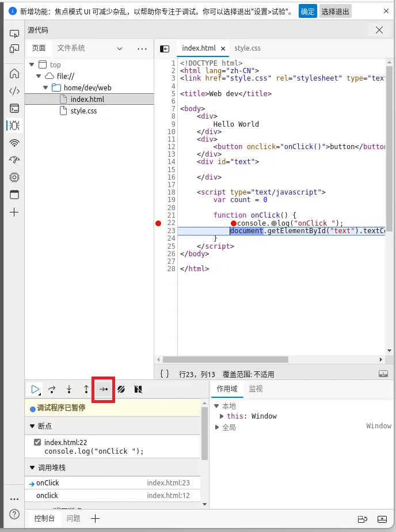
Task: Open the Memory chip icon
Action: (14, 177)
